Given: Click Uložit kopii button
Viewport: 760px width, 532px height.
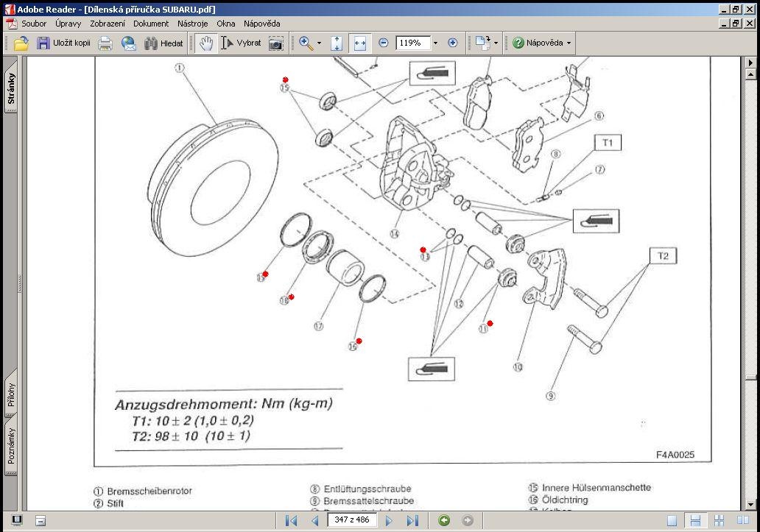Looking at the screenshot, I should [x=63, y=43].
